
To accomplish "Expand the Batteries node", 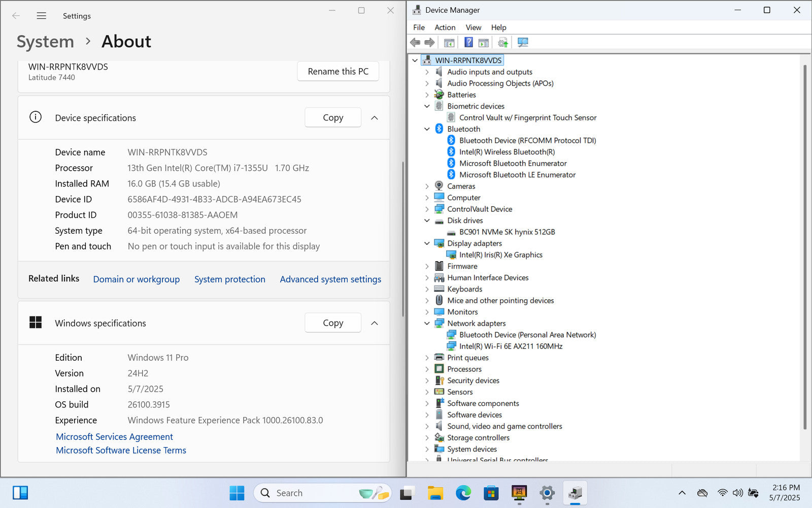I will click(427, 95).
